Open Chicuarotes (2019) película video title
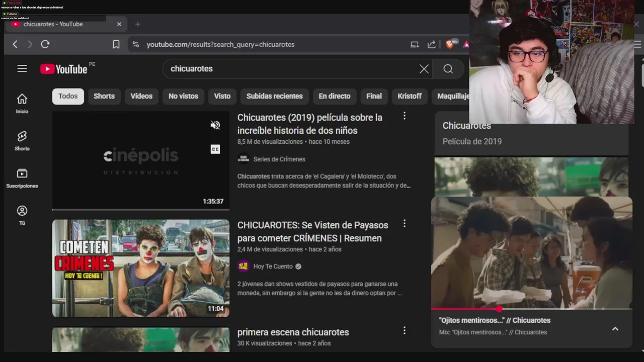Viewport: 644px width, 362px height. pyautogui.click(x=310, y=124)
